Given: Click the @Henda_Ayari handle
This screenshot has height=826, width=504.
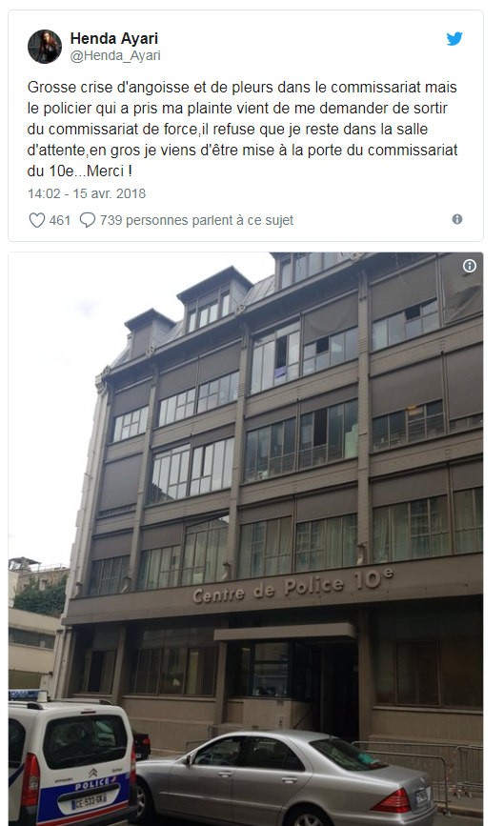Looking at the screenshot, I should click(x=115, y=55).
